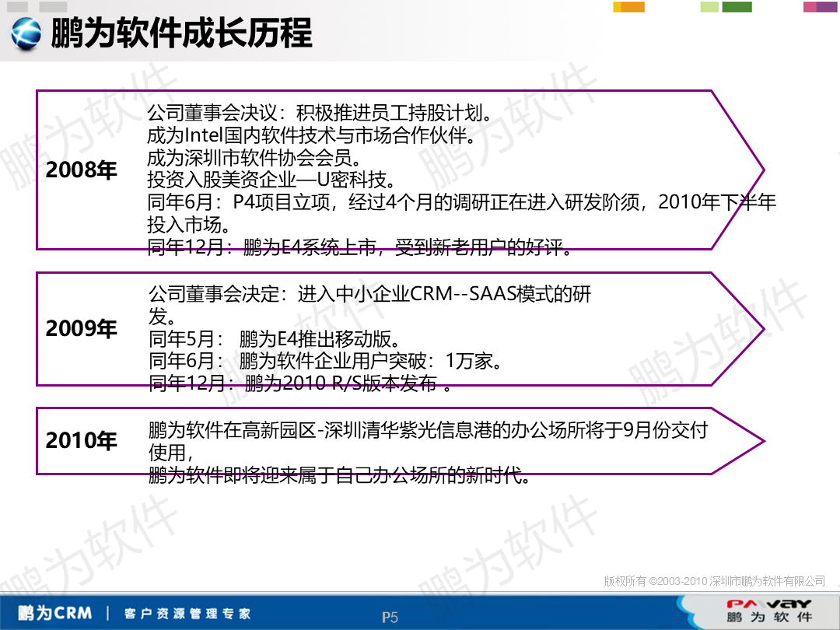Select the slide title 鹏为软件成长历程

(181, 33)
